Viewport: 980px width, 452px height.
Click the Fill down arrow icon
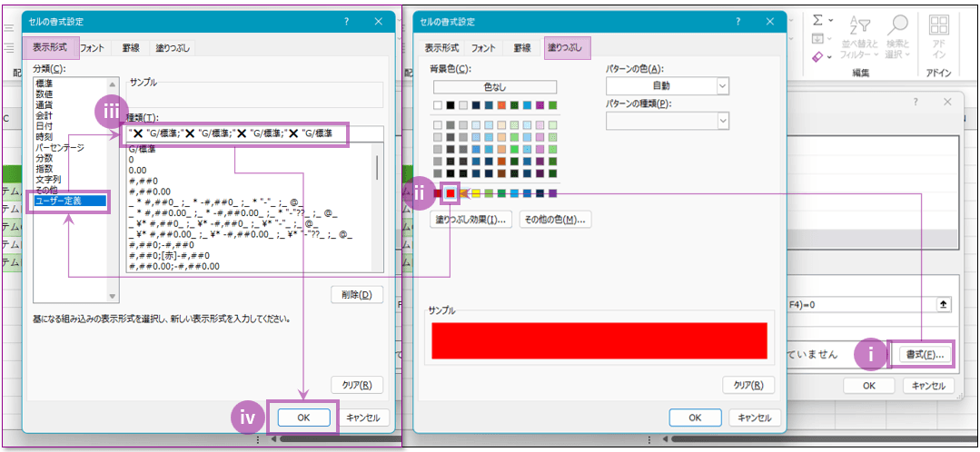click(817, 38)
